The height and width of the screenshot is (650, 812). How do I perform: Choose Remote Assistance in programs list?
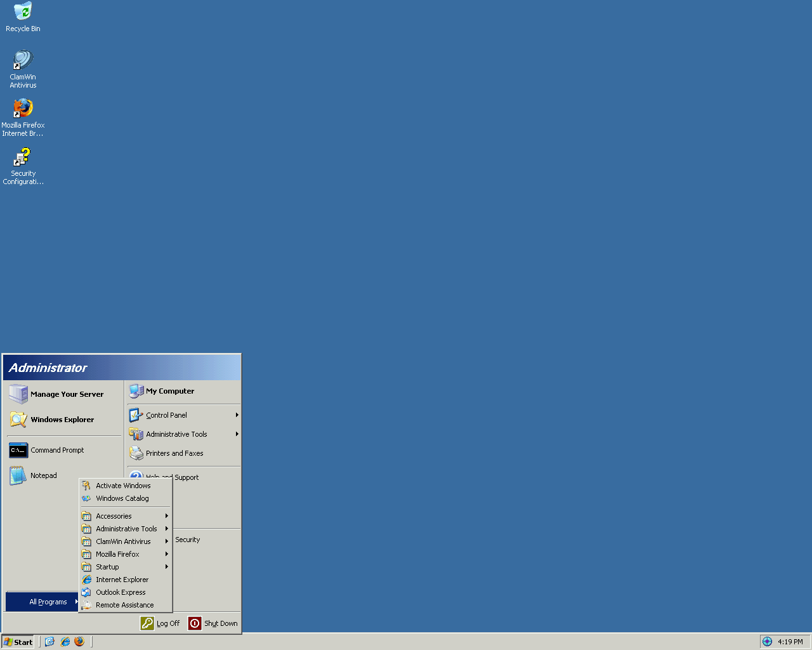point(124,605)
